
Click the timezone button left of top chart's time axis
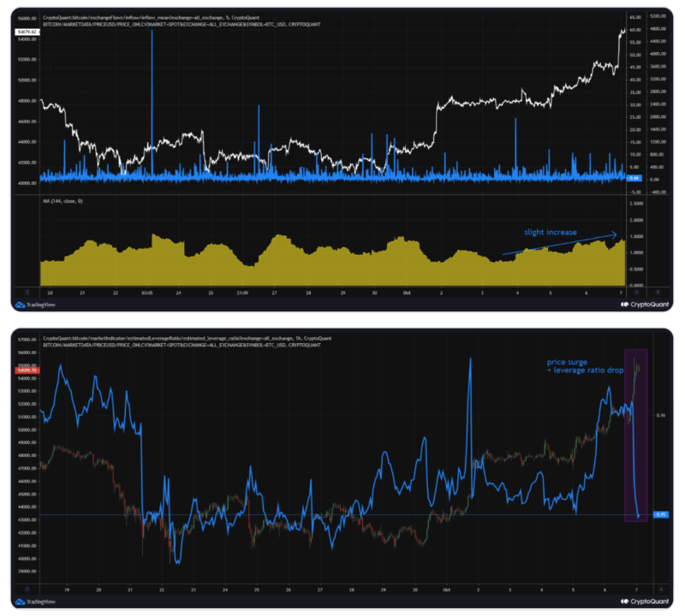27,291
